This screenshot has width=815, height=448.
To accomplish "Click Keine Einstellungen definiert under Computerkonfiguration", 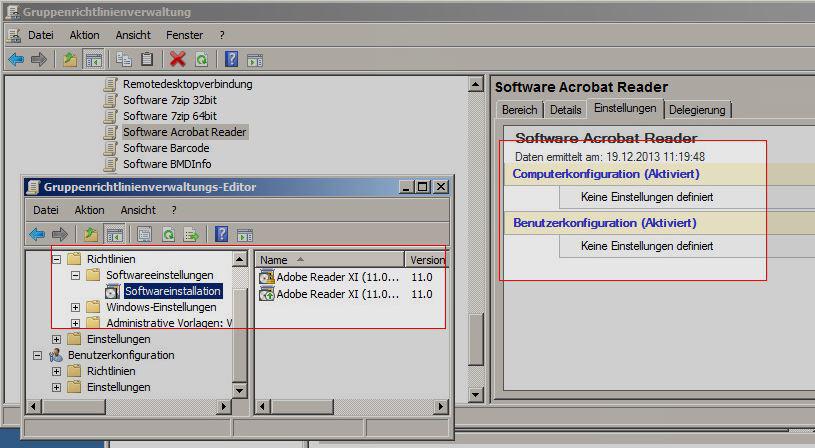I will [647, 197].
